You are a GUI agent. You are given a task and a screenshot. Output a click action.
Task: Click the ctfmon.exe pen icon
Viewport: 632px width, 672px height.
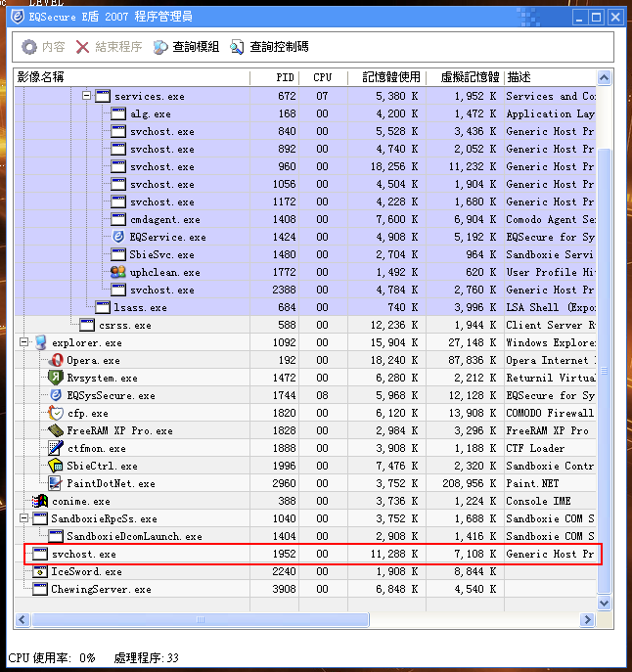point(56,448)
